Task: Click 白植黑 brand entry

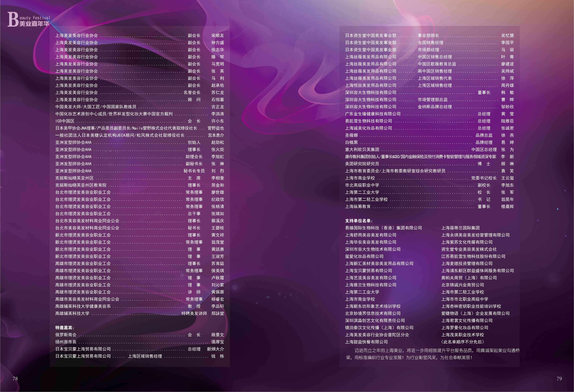Action: (x=351, y=142)
